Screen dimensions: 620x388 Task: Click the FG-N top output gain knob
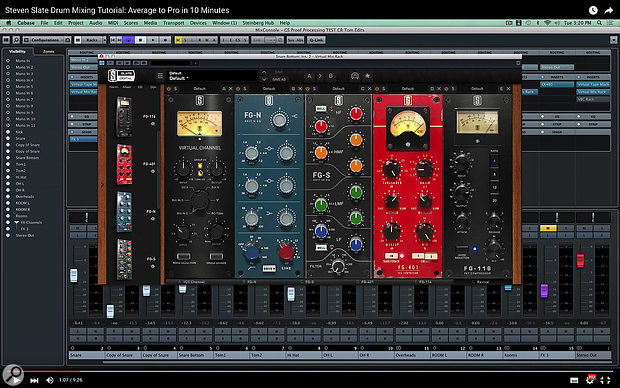[x=279, y=119]
